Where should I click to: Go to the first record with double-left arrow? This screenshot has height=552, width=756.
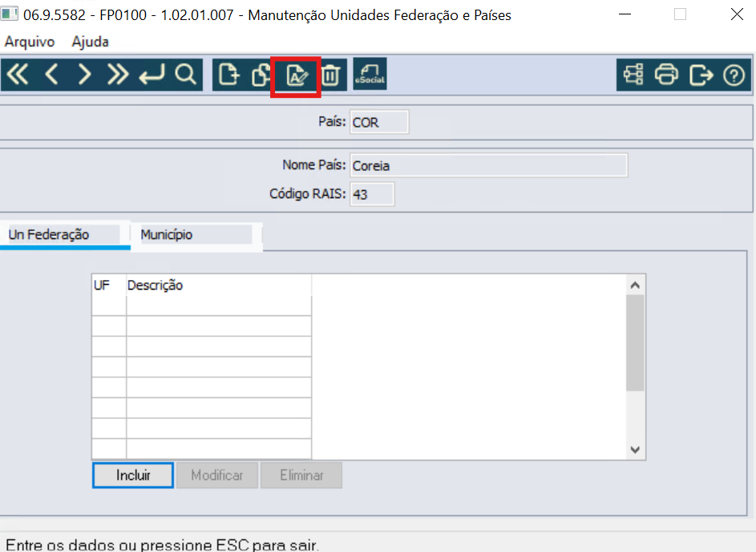tap(18, 75)
